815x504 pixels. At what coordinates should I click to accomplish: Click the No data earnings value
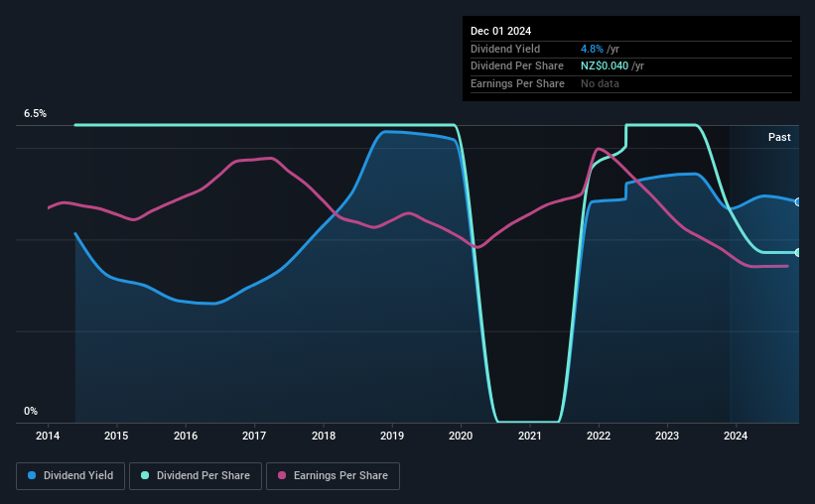tap(600, 83)
